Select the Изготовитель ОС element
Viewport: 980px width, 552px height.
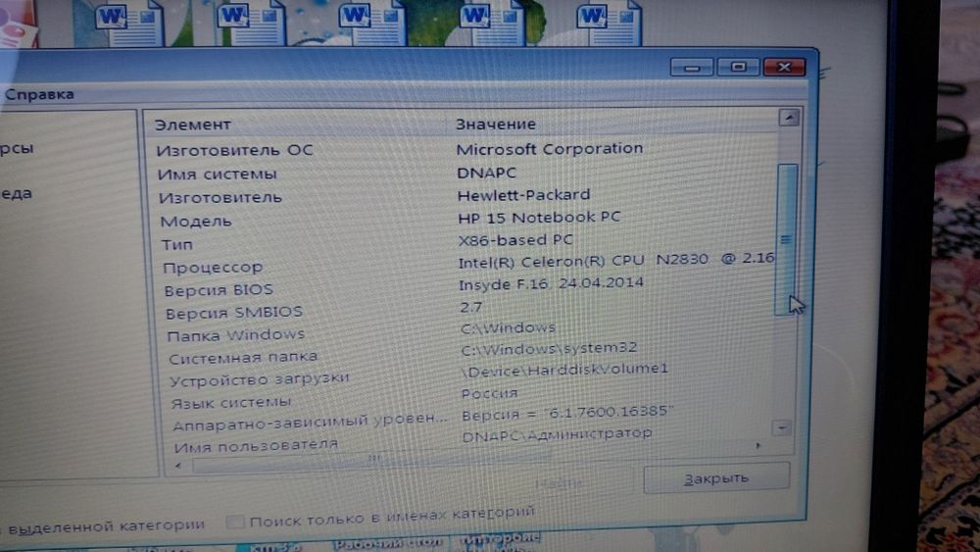click(234, 151)
